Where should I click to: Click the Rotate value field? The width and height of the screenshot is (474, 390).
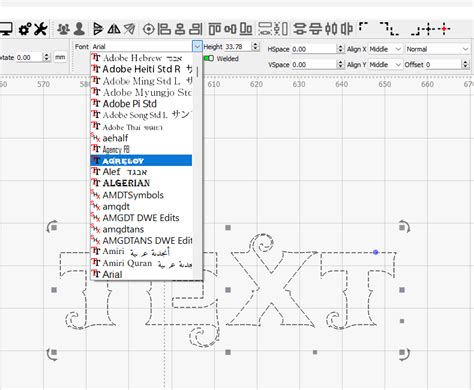29,57
